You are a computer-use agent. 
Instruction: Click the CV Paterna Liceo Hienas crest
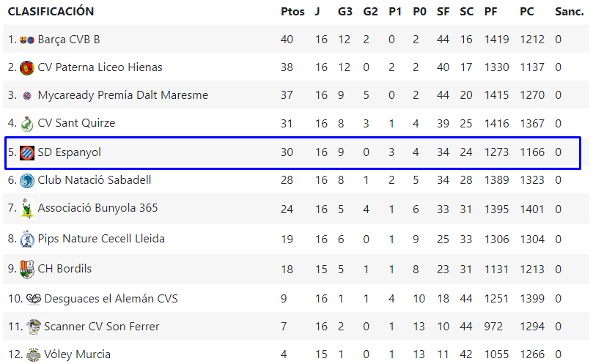[x=27, y=67]
